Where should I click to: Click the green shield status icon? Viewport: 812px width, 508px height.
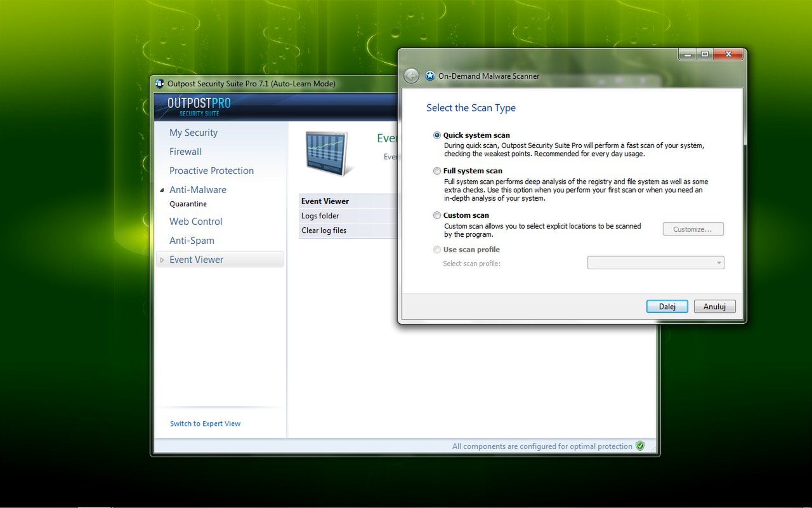tap(640, 446)
